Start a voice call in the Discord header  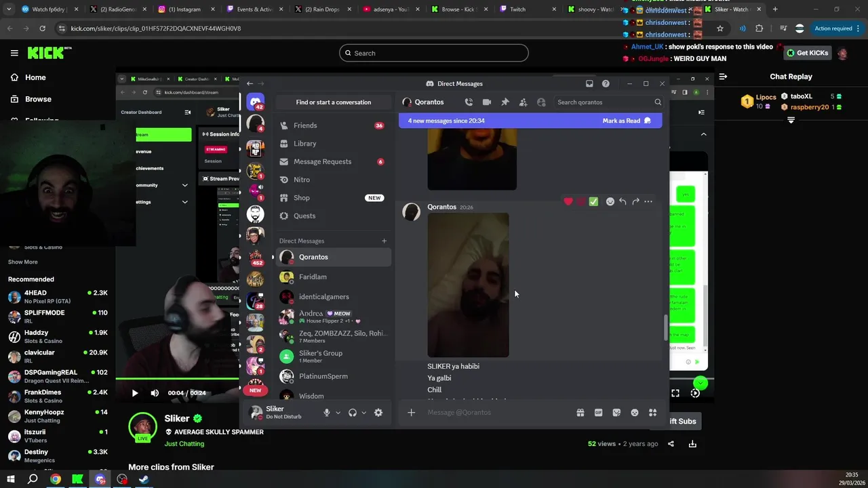click(469, 102)
